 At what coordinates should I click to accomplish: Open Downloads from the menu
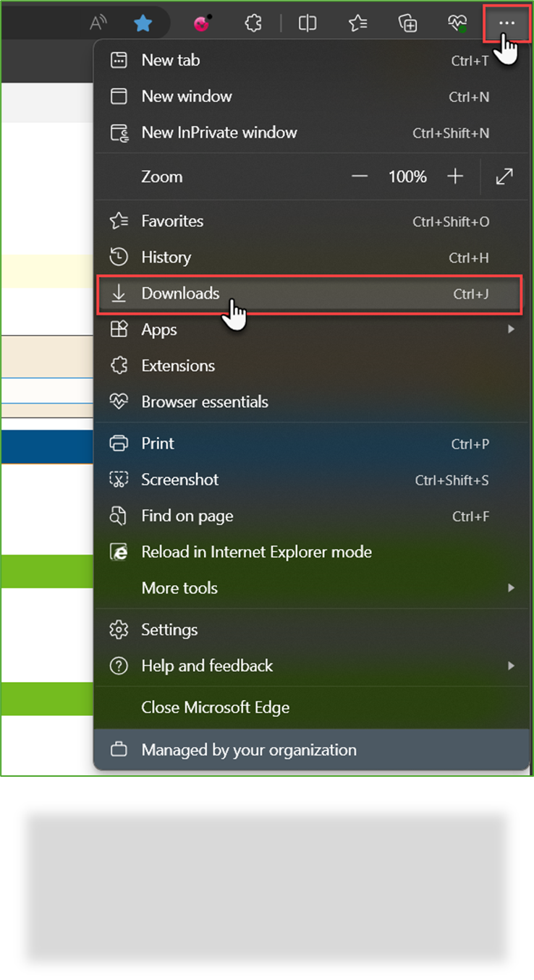point(180,294)
